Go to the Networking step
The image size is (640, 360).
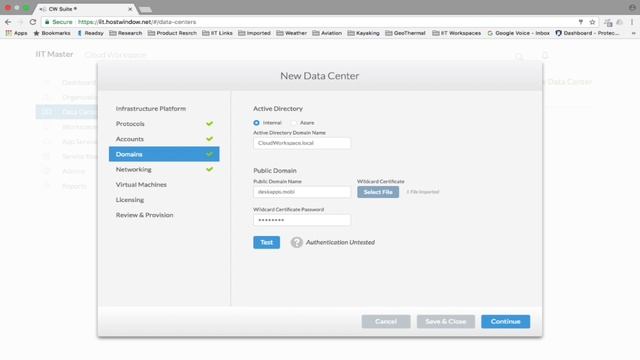164,169
